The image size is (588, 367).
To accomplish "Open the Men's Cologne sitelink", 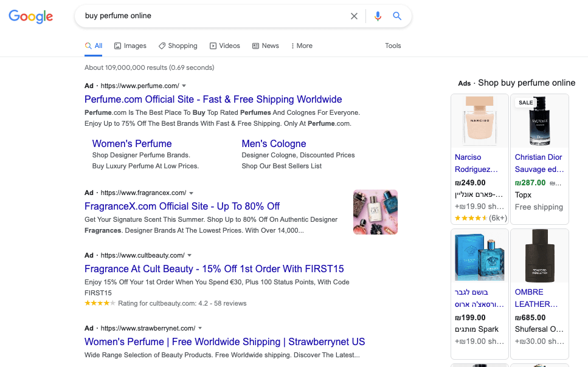I will (x=273, y=143).
